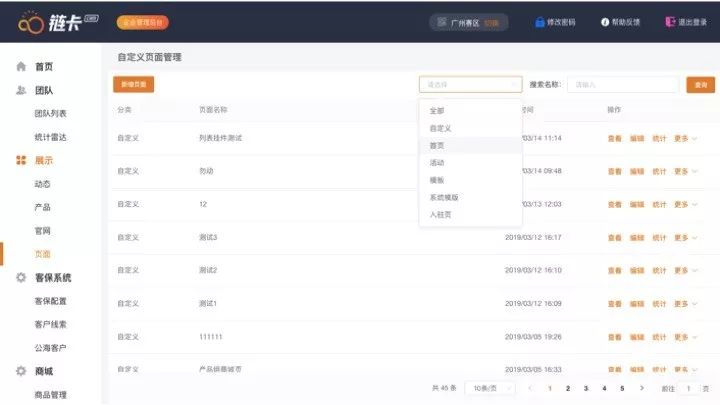Screen dimensions: 720x405
Task: Click the home icon beside 首页
Action: (x=21, y=67)
